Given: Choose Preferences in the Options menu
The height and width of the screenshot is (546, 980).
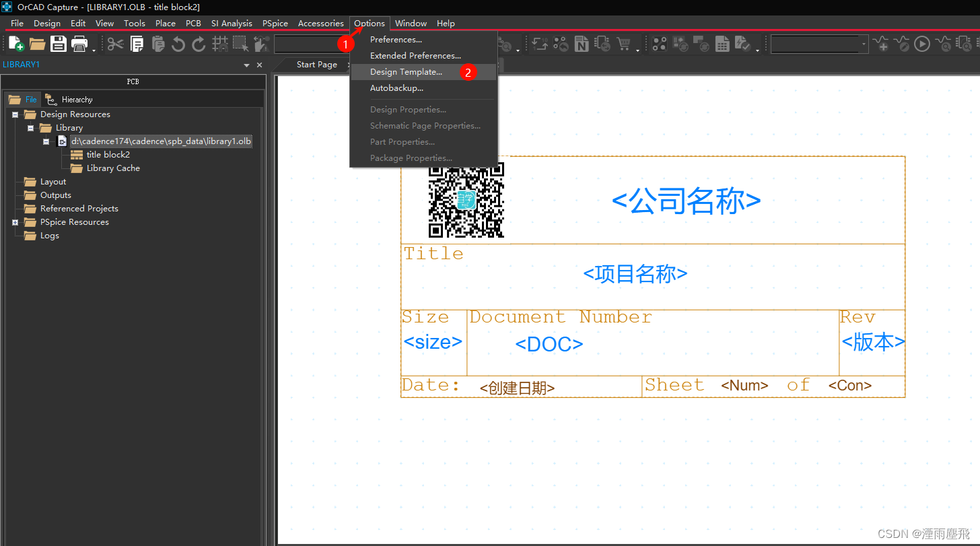Looking at the screenshot, I should click(x=395, y=39).
